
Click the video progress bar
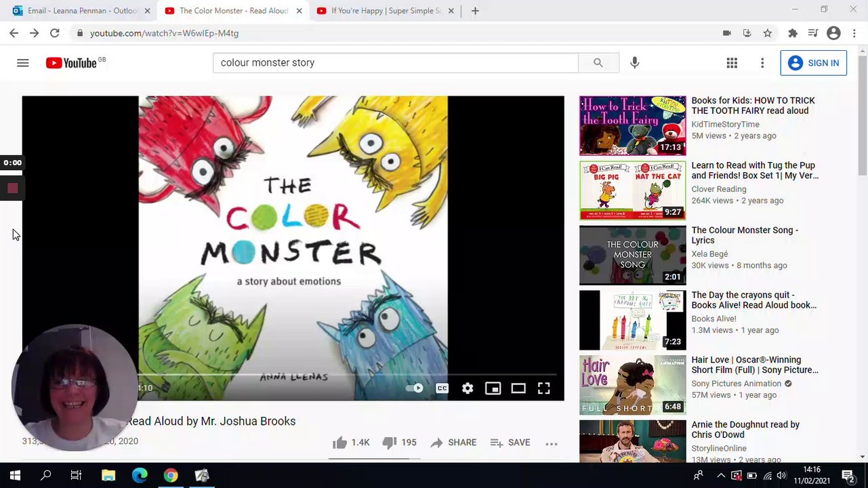point(347,374)
